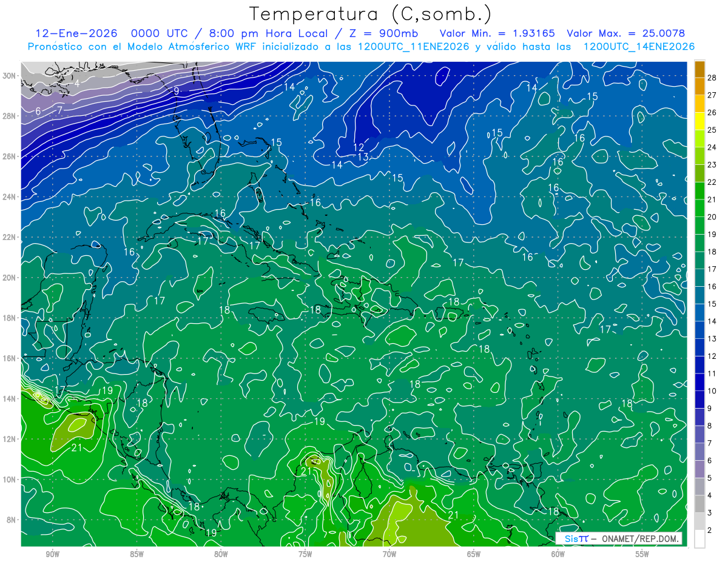
Task: Click the "8:00 pm Hora Local" text
Action: [x=268, y=33]
